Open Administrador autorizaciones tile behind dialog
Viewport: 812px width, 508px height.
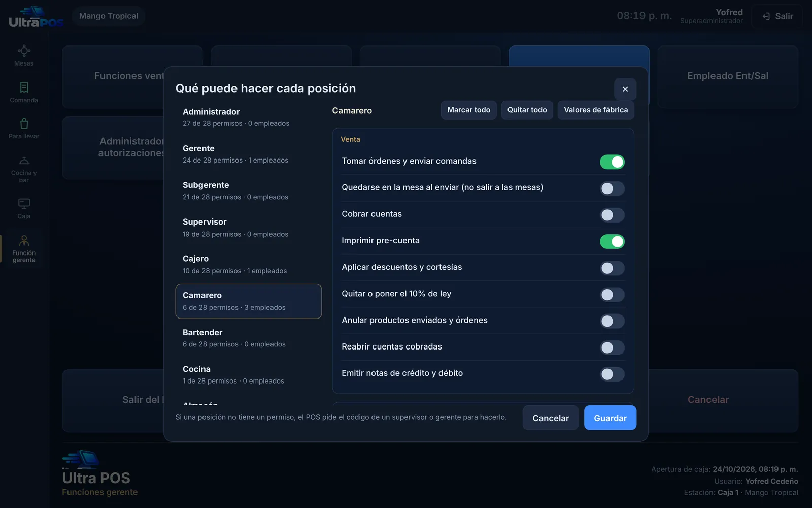point(113,148)
